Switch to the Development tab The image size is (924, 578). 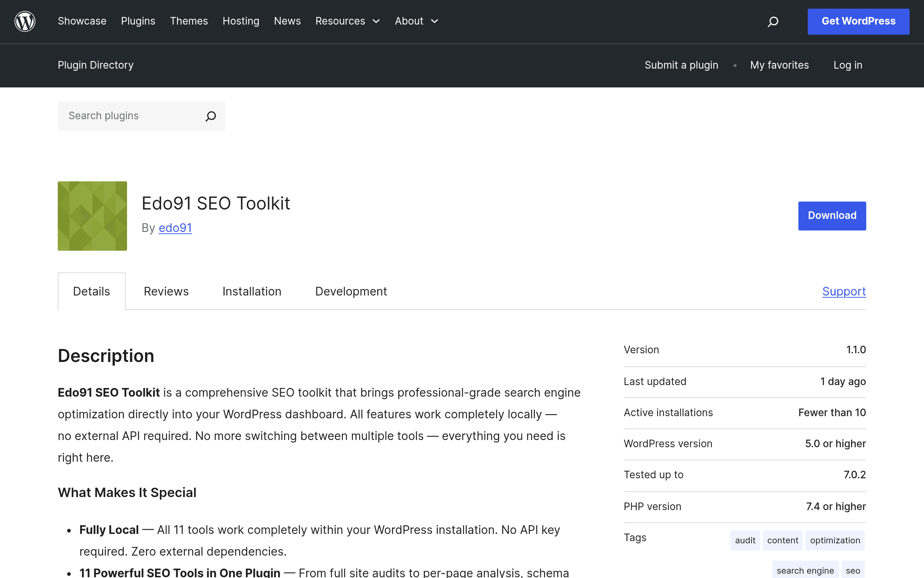(x=351, y=291)
